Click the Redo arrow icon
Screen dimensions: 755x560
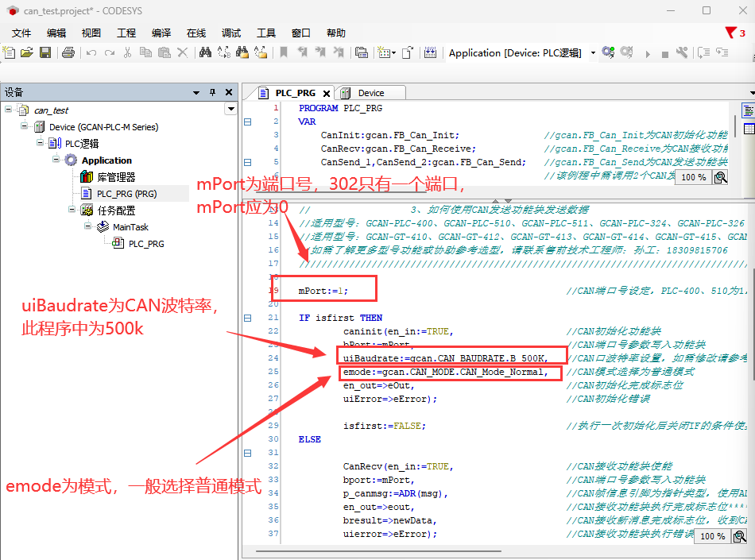(110, 52)
